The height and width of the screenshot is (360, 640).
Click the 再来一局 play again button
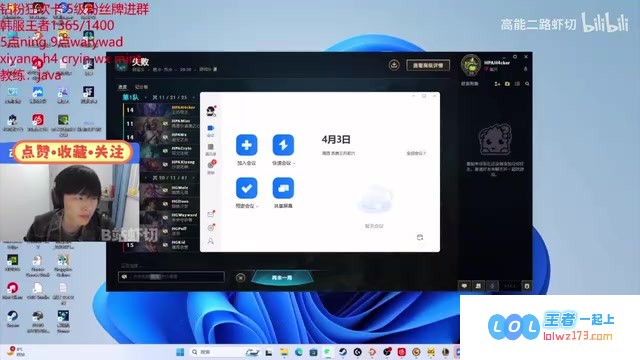282,278
